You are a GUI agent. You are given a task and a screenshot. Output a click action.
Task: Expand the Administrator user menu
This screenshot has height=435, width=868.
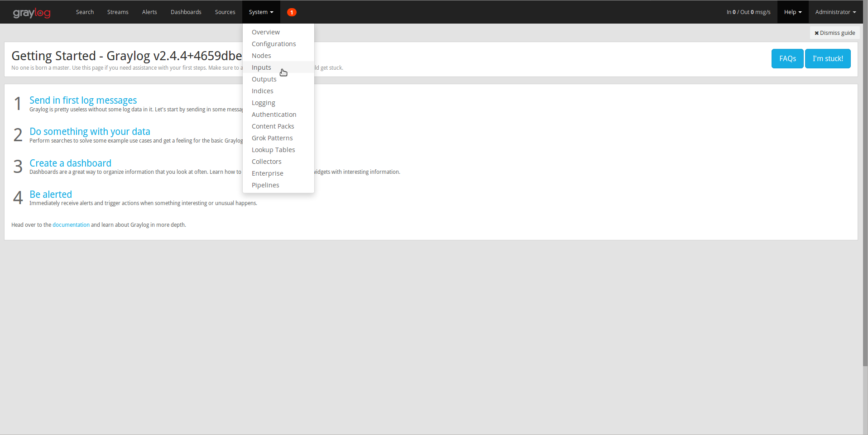pos(835,12)
